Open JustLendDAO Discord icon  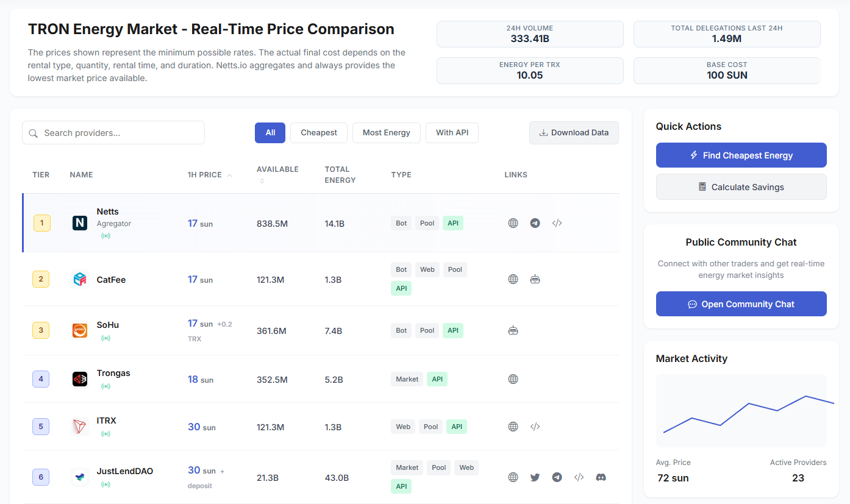click(601, 477)
